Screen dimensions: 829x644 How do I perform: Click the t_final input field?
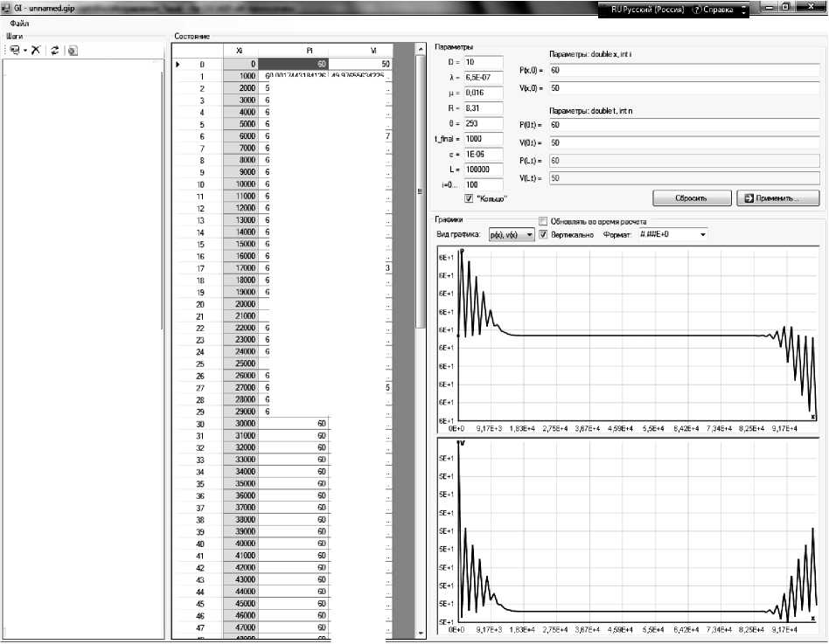[484, 139]
